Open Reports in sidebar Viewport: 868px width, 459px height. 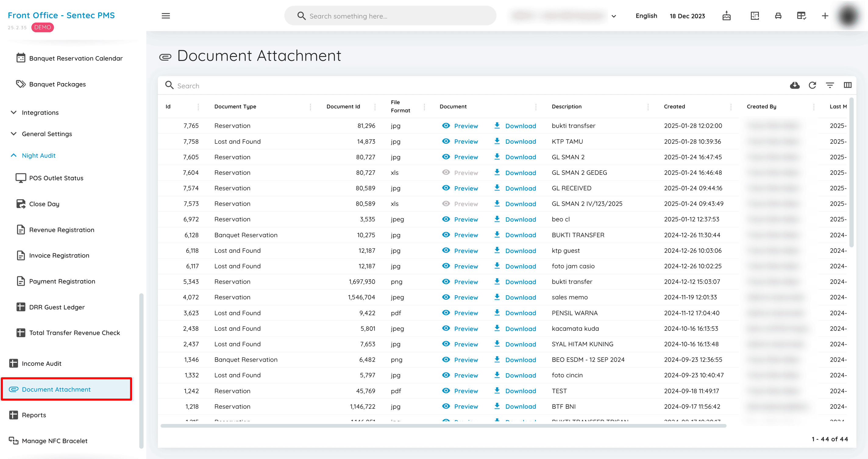click(x=28, y=415)
